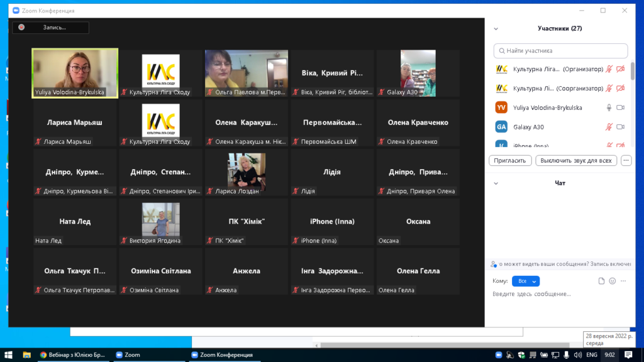Image resolution: width=644 pixels, height=362 pixels.
Task: Switch to the Zoom taskbar item
Action: coord(149,355)
